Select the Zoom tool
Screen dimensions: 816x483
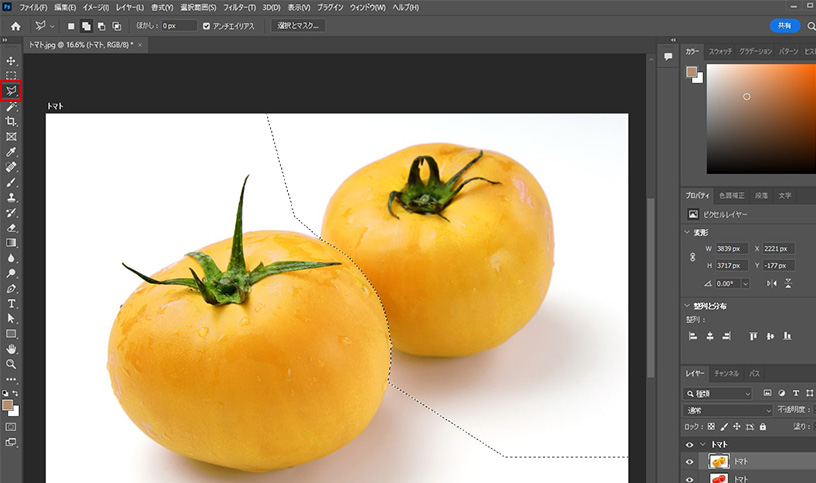11,364
